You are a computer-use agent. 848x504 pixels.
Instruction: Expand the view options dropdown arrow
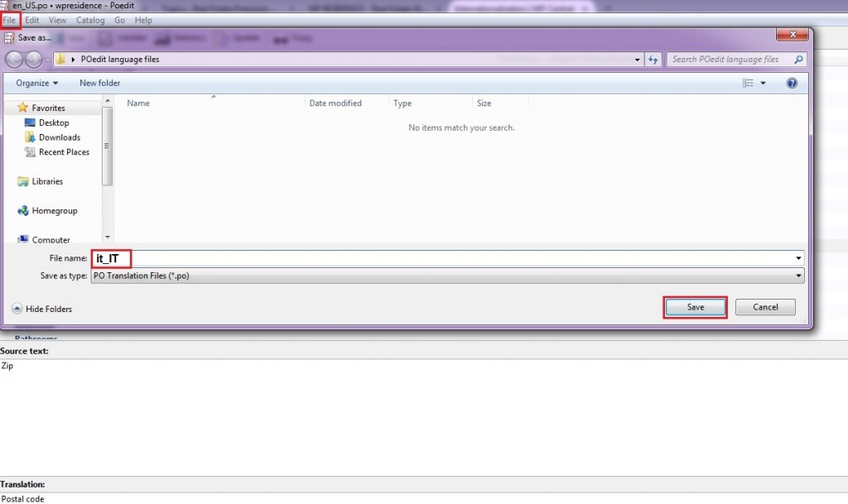[763, 83]
